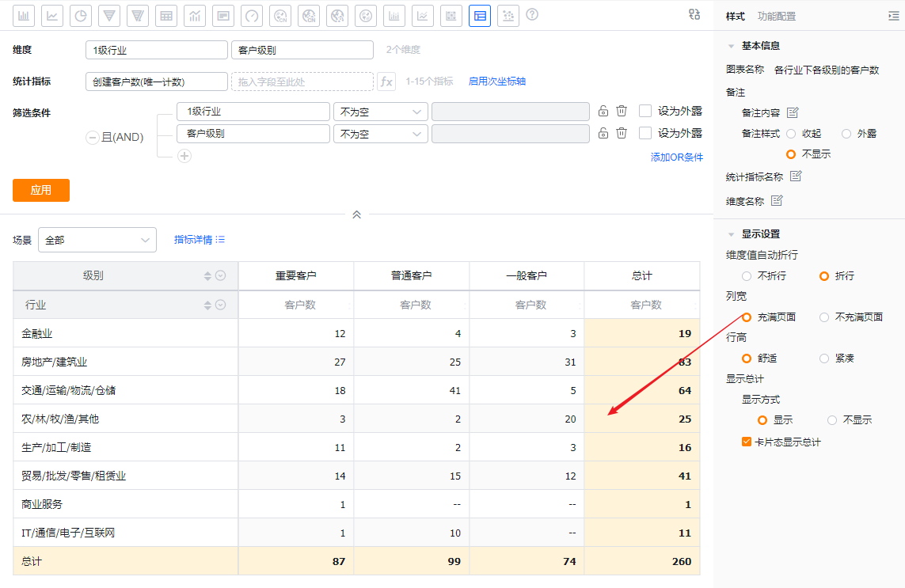The height and width of the screenshot is (588, 905).
Task: Add a new filter condition with plus icon
Action: click(x=184, y=156)
